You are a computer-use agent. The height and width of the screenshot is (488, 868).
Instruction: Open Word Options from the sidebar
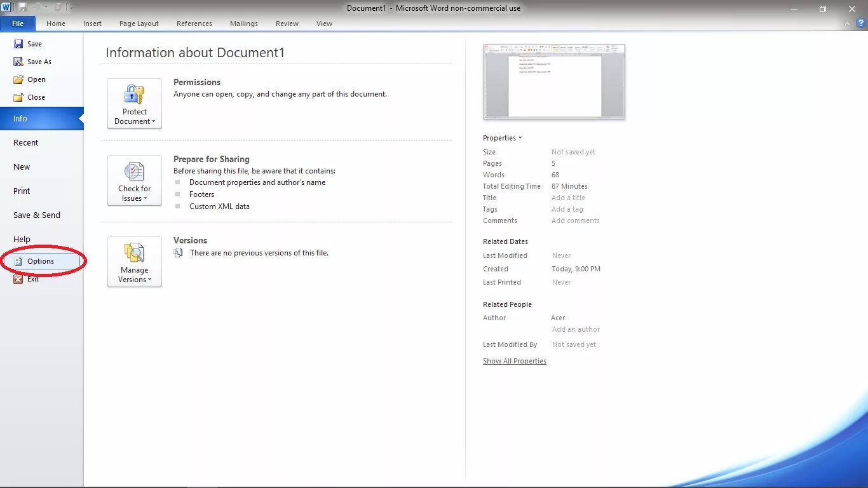click(x=42, y=261)
